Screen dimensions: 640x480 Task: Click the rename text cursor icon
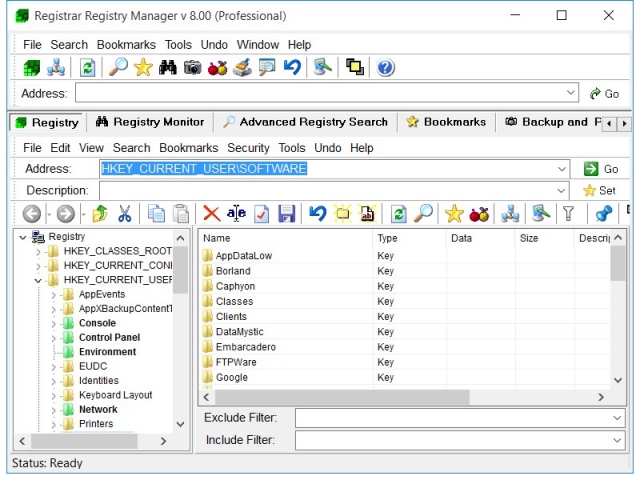(x=236, y=213)
